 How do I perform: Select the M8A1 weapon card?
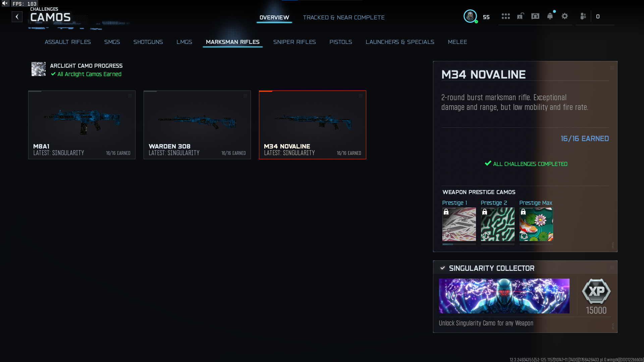point(82,125)
